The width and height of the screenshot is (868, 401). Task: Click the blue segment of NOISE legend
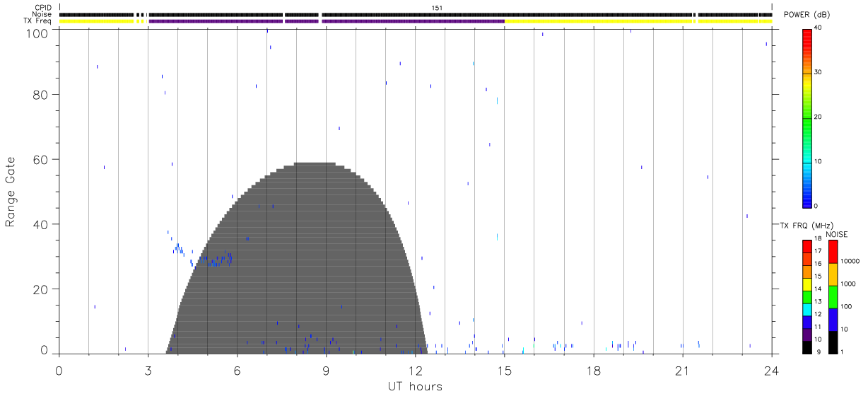(x=833, y=319)
